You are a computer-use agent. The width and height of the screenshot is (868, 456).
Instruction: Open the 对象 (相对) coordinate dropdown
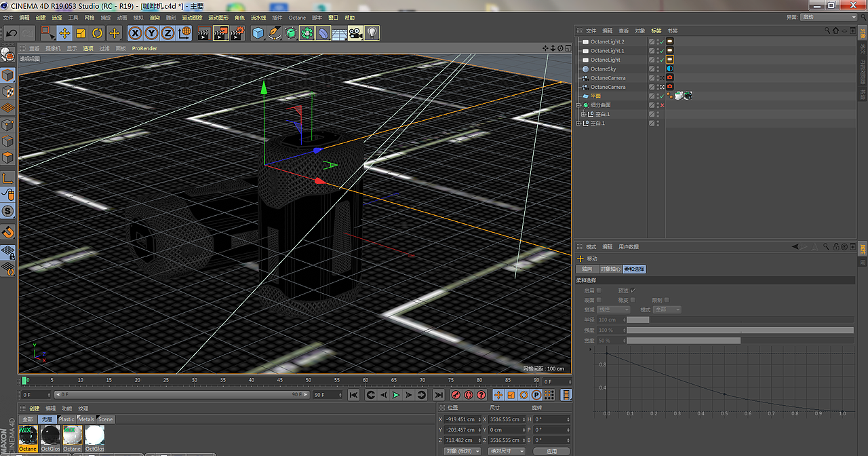(462, 451)
